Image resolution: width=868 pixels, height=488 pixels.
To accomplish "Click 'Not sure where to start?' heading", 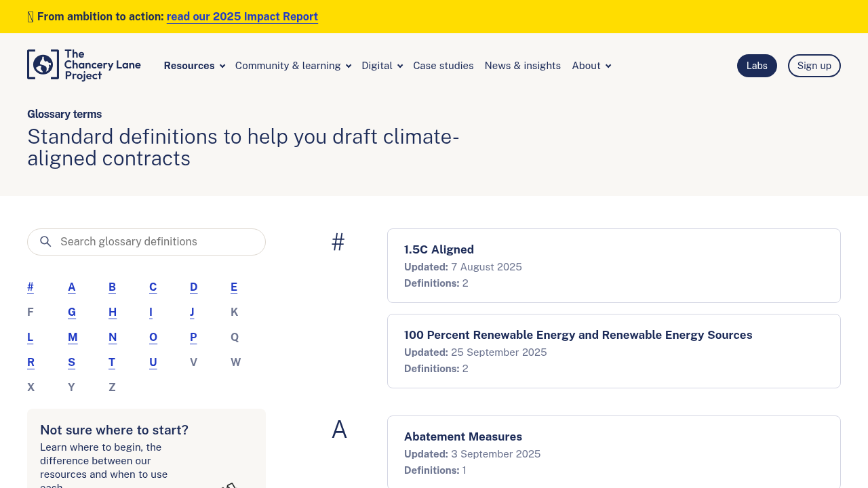I will pos(114,430).
